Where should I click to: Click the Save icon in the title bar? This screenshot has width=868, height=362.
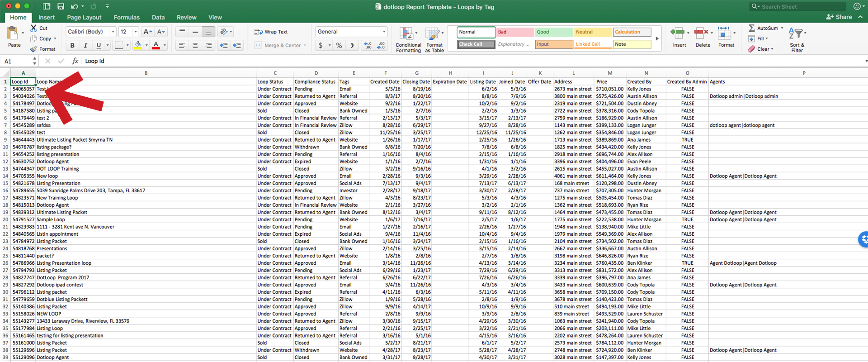click(61, 6)
